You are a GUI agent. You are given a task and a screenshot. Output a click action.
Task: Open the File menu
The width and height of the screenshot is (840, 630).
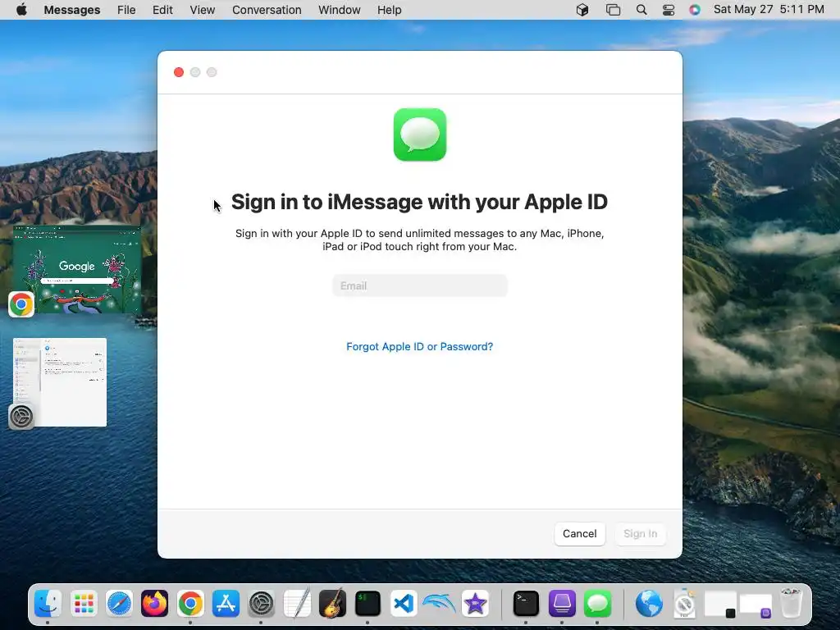click(126, 10)
